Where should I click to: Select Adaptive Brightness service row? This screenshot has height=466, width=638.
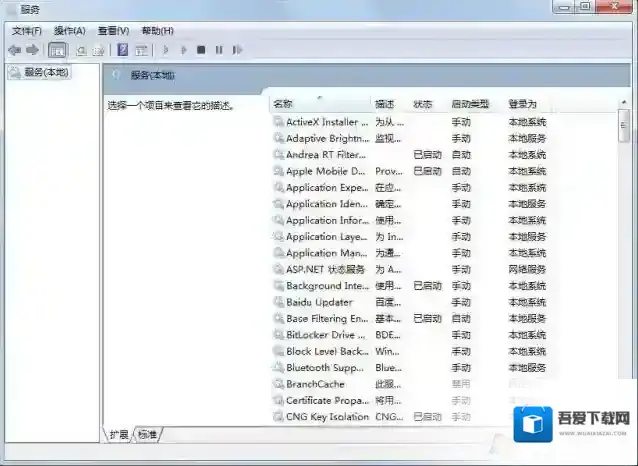410,138
